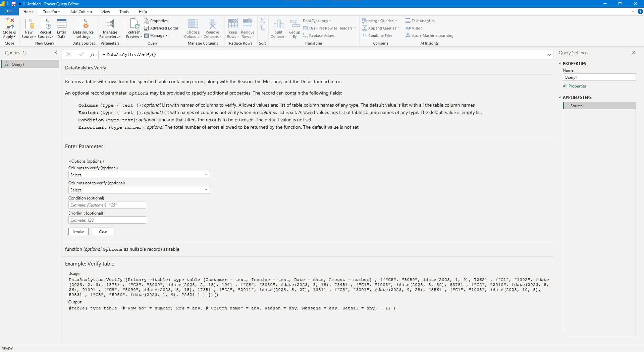Click the Condition input field
644x352 pixels.
tap(107, 205)
